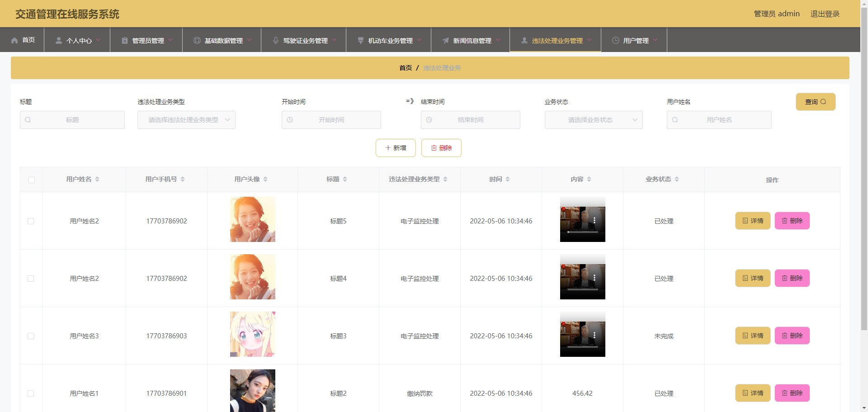
Task: Check the row for 标题2
Action: tap(31, 393)
